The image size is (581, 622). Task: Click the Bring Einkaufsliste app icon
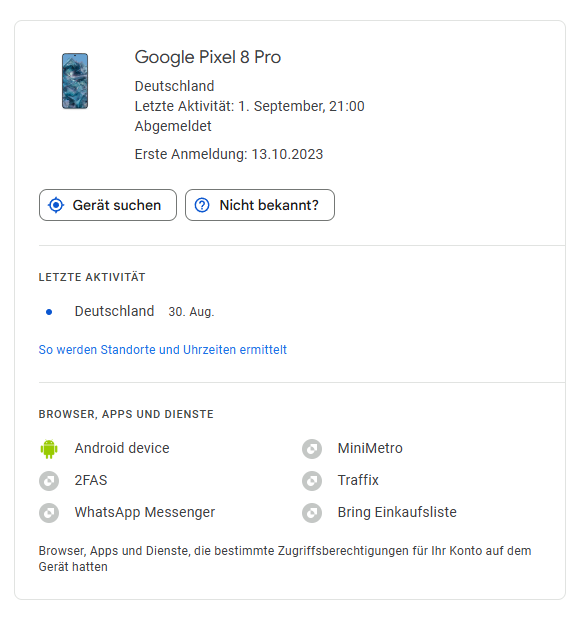coord(312,513)
